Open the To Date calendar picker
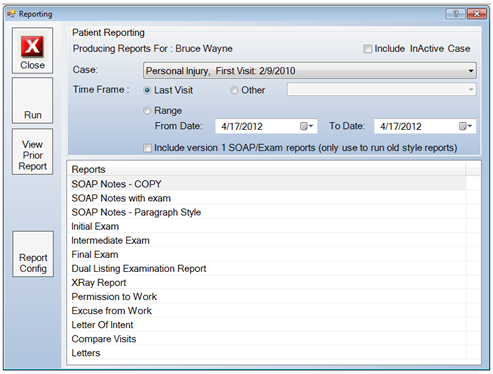This screenshot has height=374, width=493. [x=466, y=126]
